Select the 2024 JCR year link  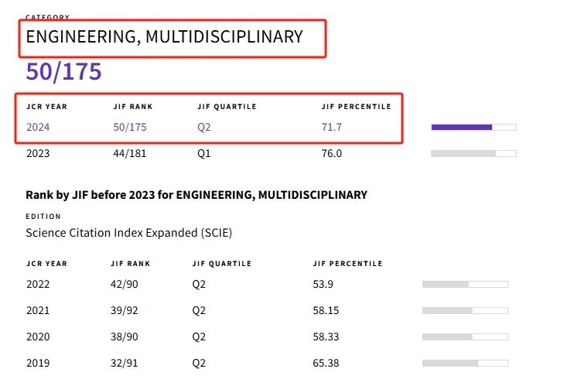[38, 127]
